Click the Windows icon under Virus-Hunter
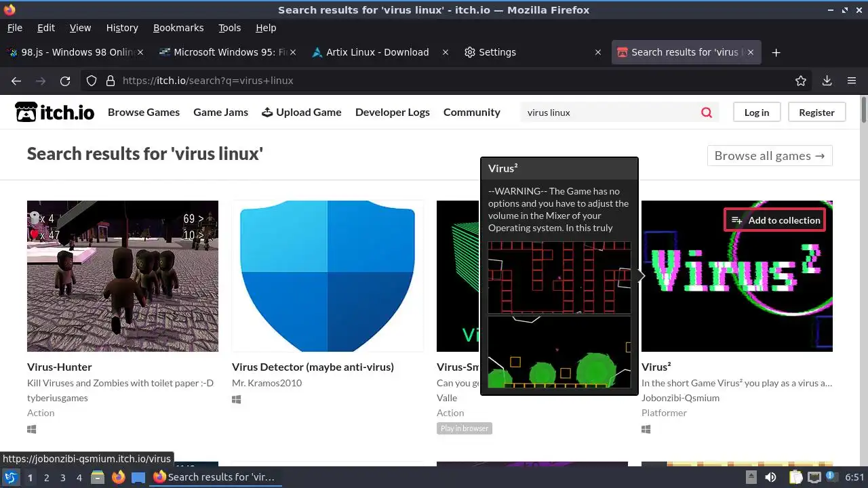 pos(31,429)
